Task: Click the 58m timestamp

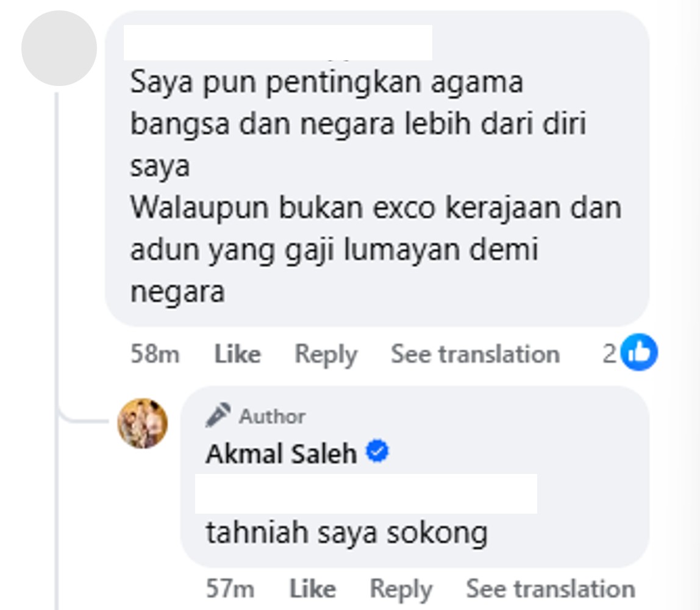Action: click(x=155, y=354)
